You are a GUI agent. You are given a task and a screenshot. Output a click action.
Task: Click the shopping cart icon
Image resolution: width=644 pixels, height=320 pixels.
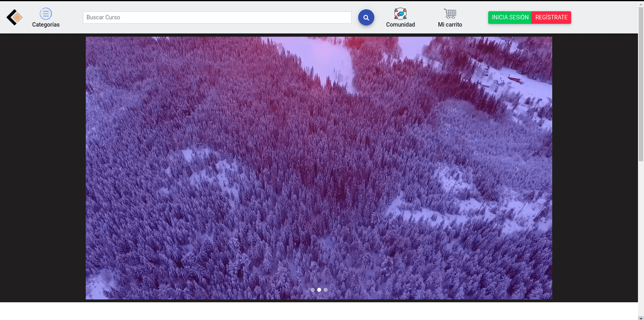450,14
